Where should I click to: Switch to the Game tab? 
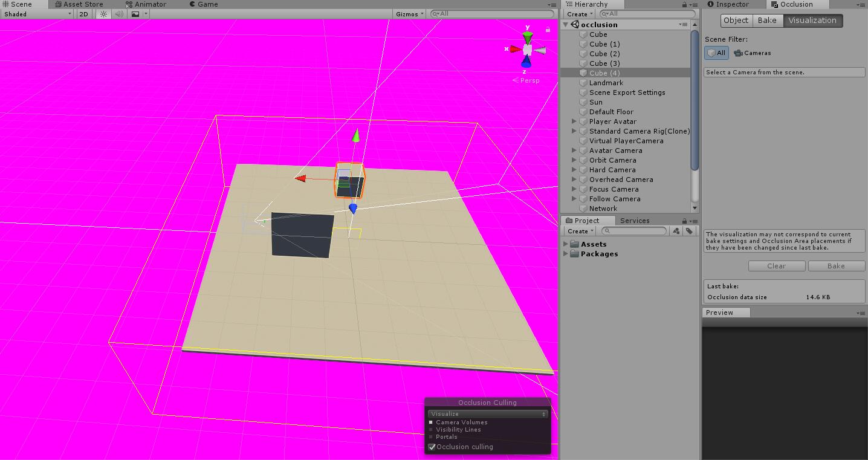[x=204, y=4]
